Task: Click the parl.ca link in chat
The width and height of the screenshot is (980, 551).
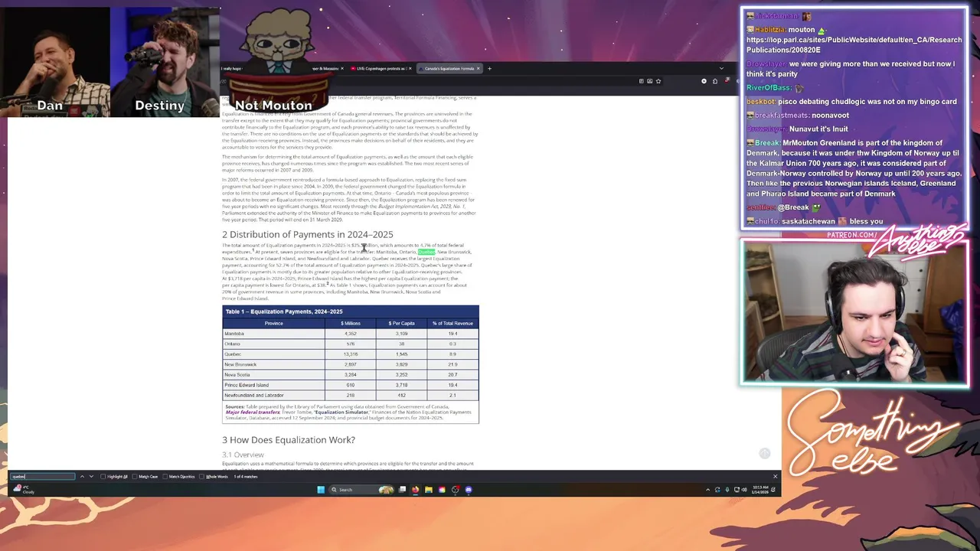Action: coord(854,45)
